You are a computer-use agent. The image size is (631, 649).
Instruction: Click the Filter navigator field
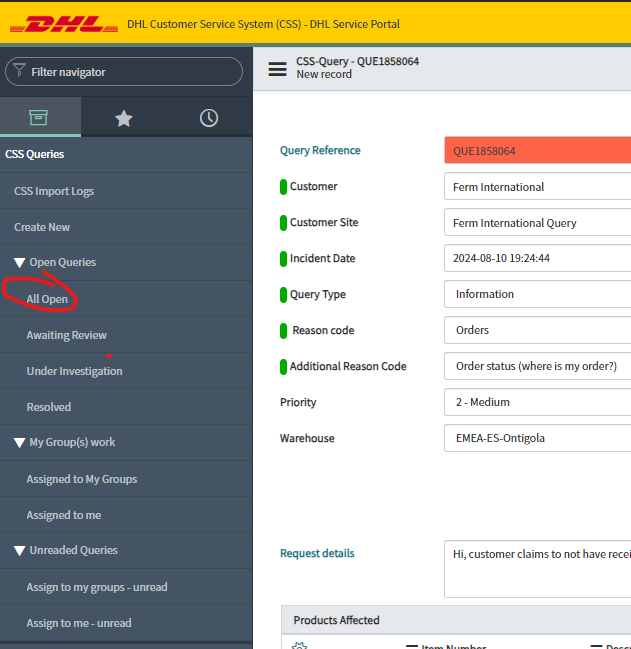pyautogui.click(x=124, y=72)
